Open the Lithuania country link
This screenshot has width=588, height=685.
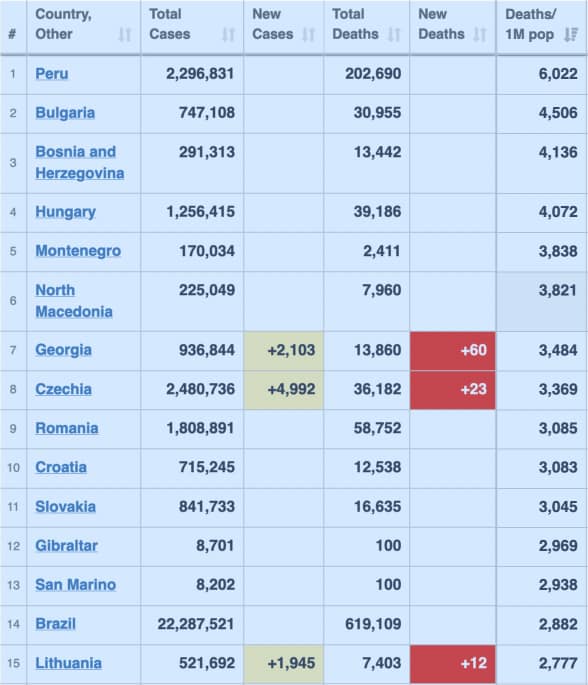tap(69, 663)
